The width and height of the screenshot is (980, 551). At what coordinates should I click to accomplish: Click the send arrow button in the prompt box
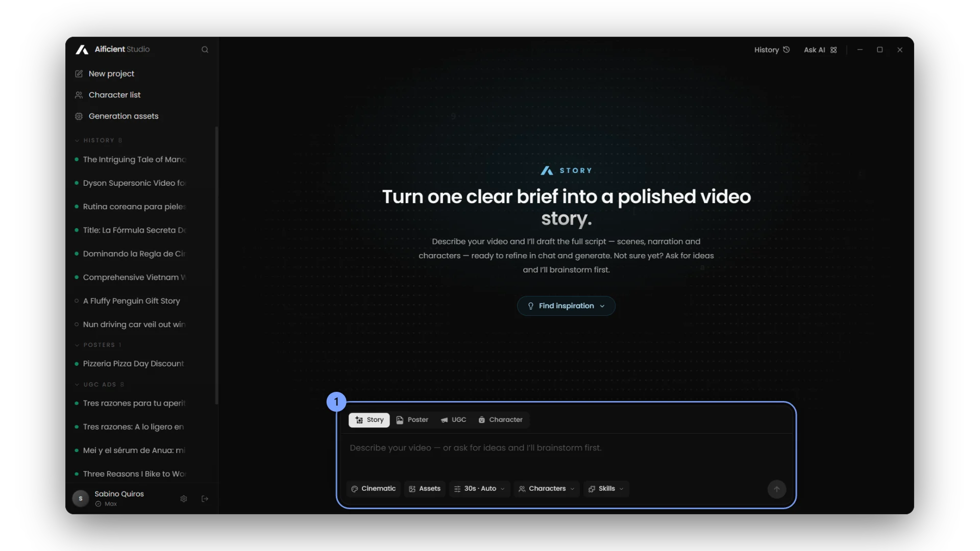[x=776, y=489]
